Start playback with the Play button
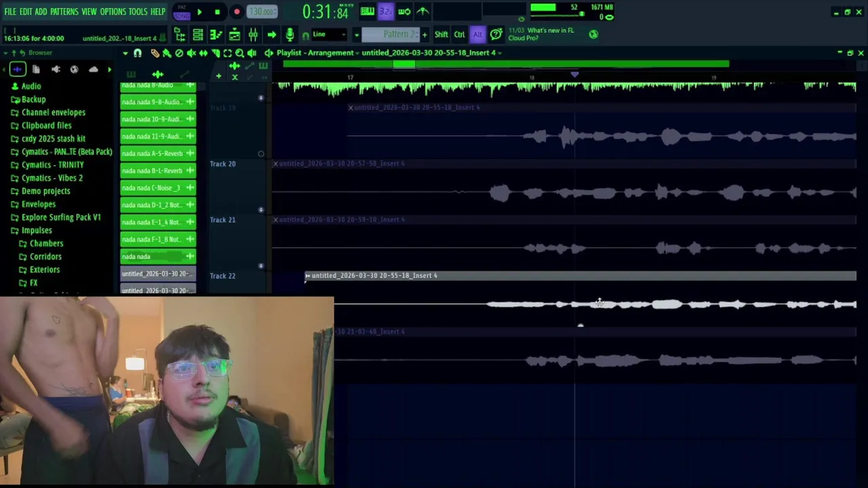Image resolution: width=868 pixels, height=488 pixels. point(199,12)
